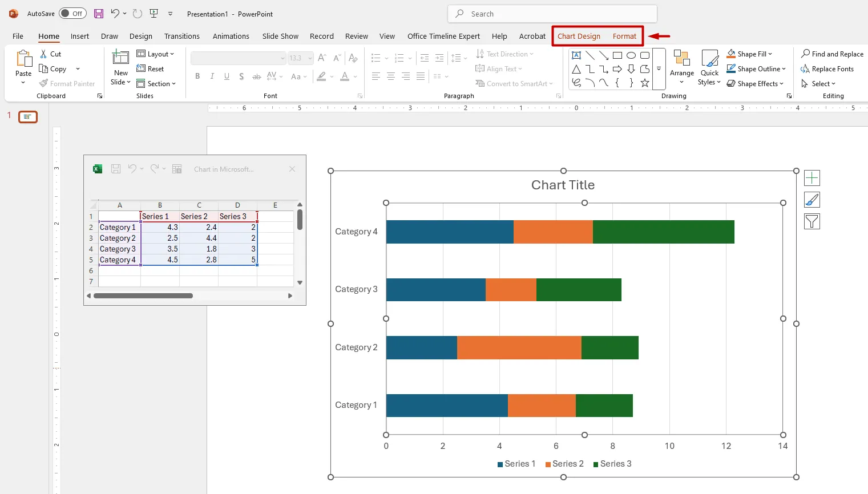868x494 pixels.
Task: Click the Find and Replace button
Action: (832, 54)
